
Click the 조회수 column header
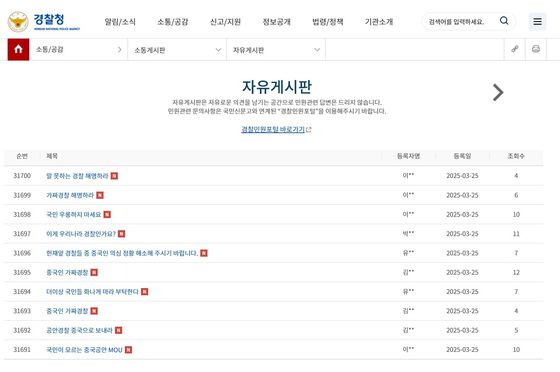516,156
